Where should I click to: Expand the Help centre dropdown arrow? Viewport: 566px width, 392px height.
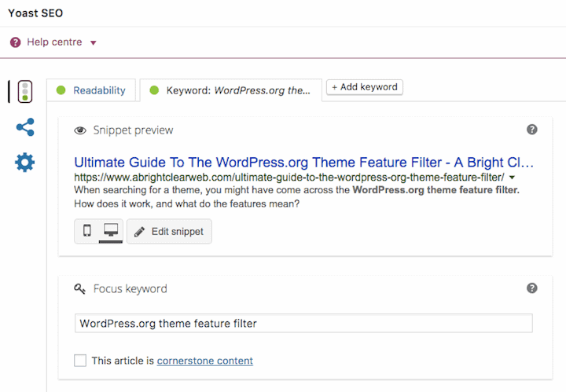[93, 43]
